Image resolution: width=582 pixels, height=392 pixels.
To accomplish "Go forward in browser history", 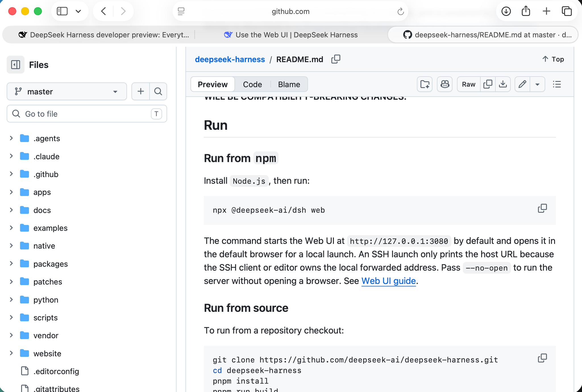I will pos(123,11).
